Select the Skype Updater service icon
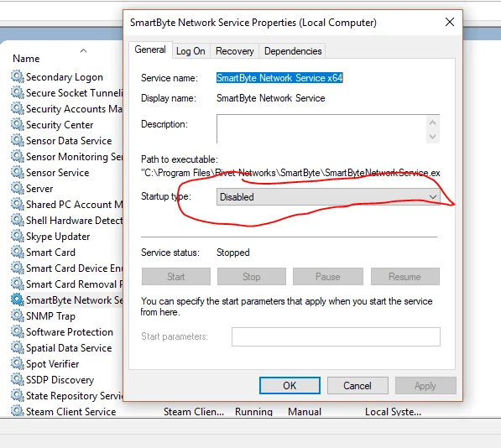 pos(18,236)
